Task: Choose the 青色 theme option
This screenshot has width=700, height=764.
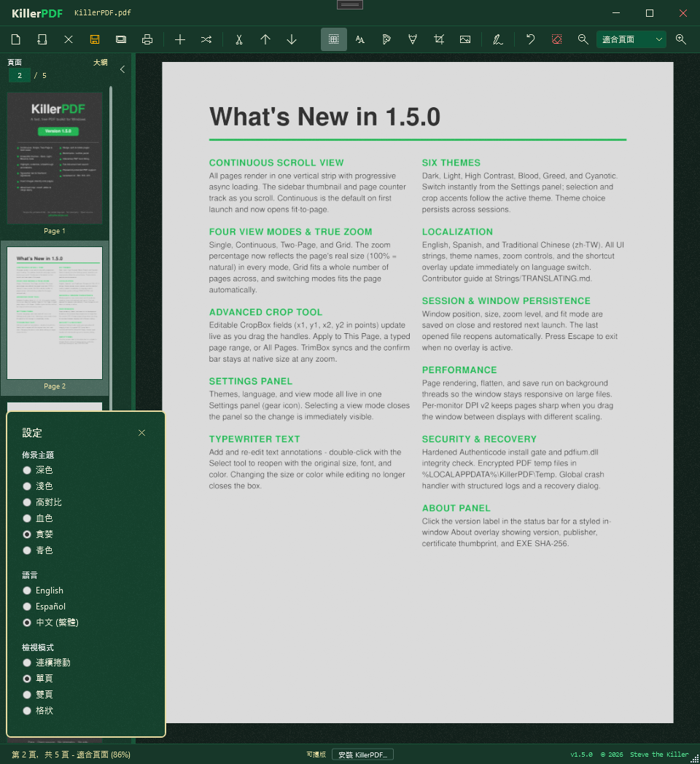Action: [37, 550]
